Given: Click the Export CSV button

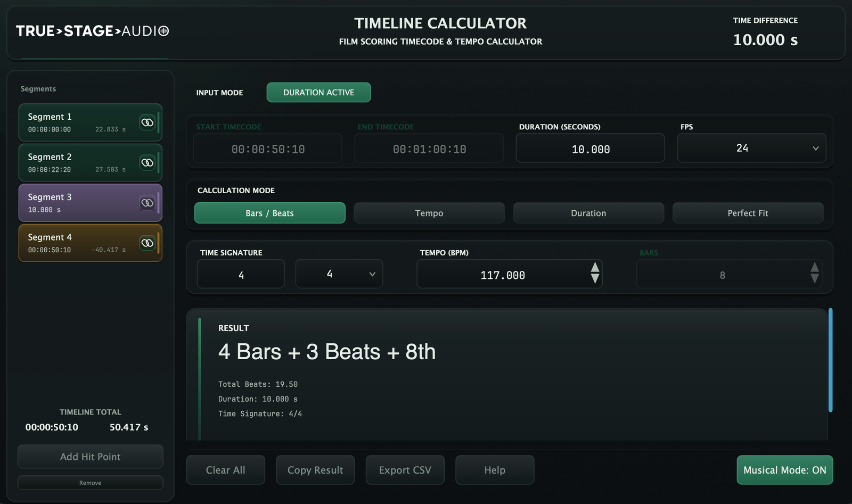Looking at the screenshot, I should 405,470.
